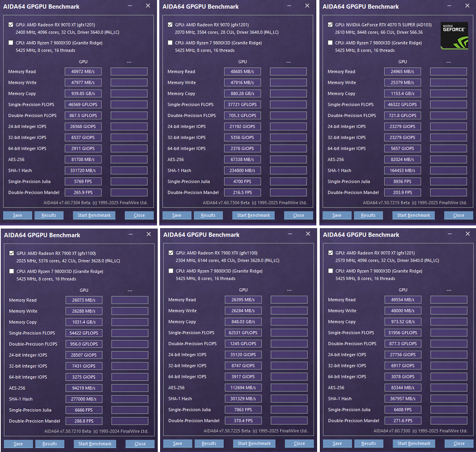Start Benchmark in RX 9070 XT 2400 MHz window

94,215
